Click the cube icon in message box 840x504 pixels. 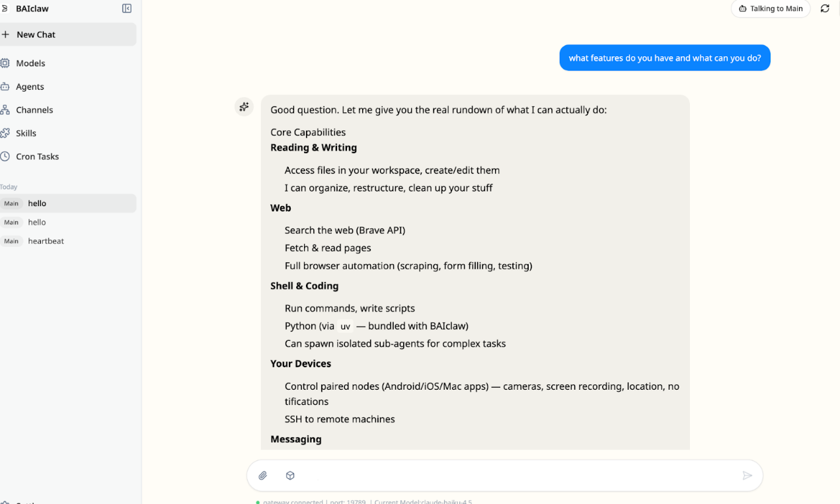coord(290,476)
